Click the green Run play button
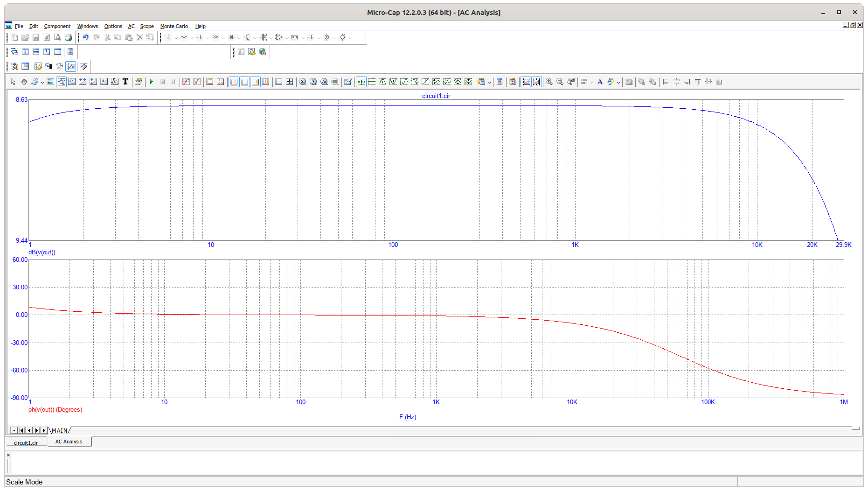 [x=152, y=82]
